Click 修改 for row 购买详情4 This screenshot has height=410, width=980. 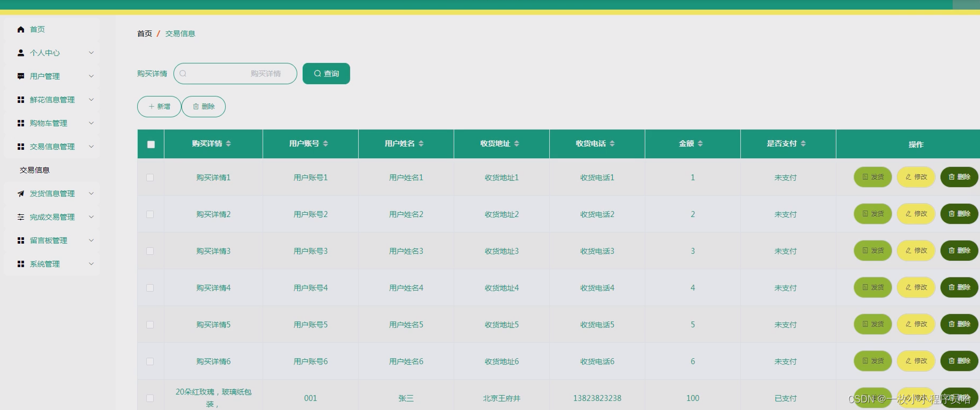pyautogui.click(x=916, y=287)
